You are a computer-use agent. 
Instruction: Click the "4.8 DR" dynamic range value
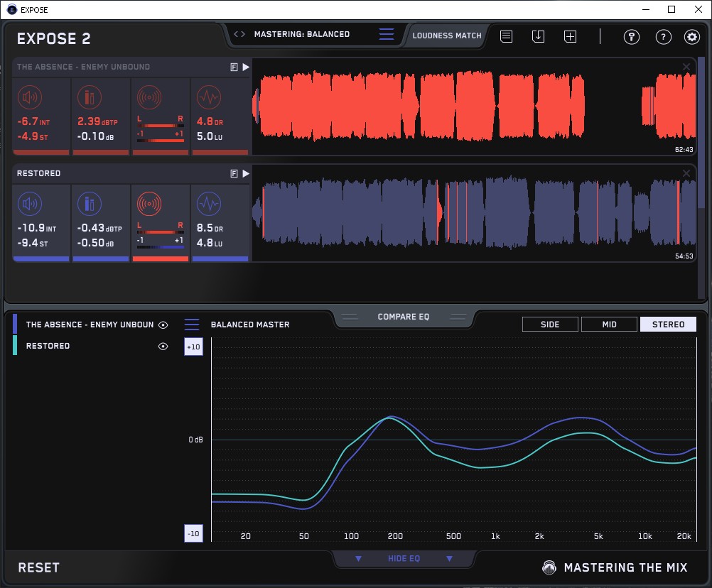pos(210,121)
